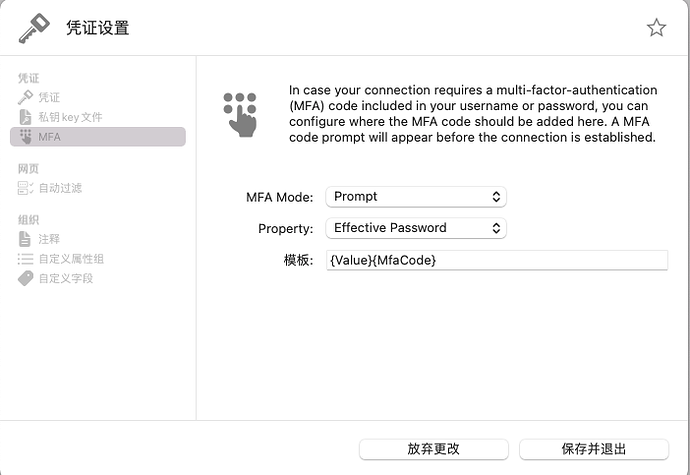The image size is (690, 475).
Task: Open the MFA Mode dropdown
Action: pos(416,197)
